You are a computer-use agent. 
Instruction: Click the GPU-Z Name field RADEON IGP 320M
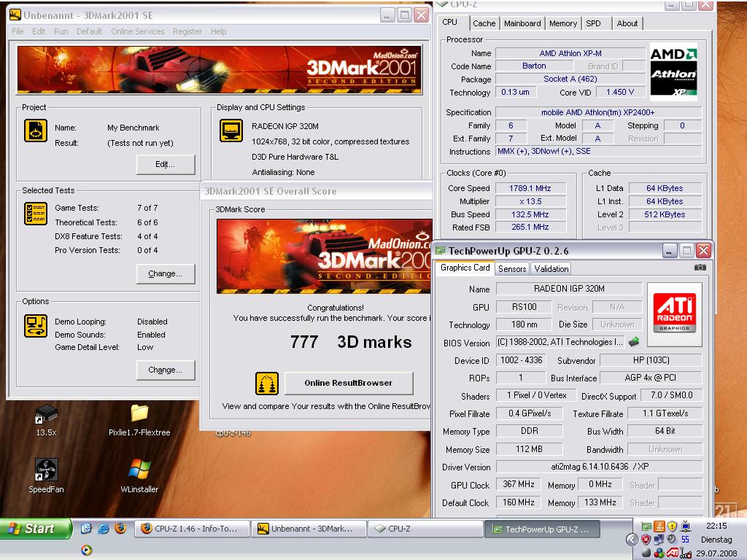(x=569, y=289)
